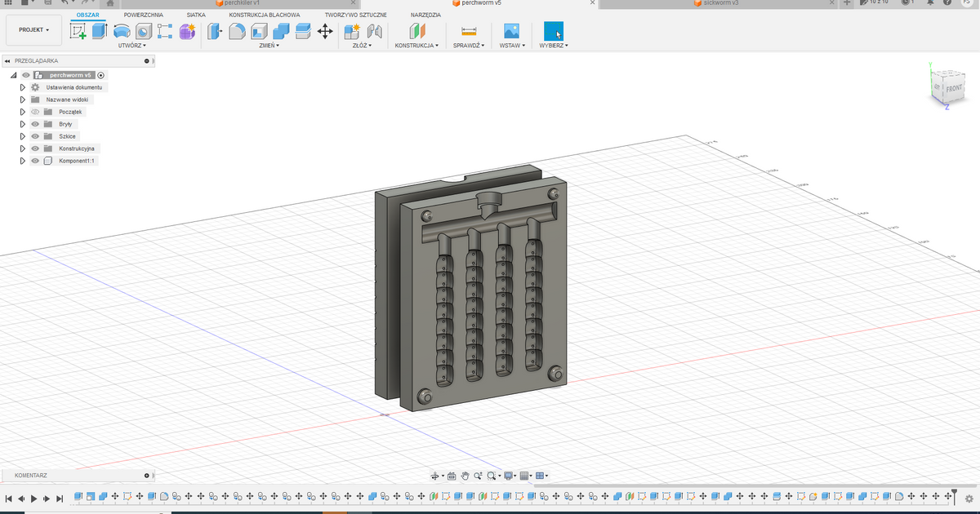Open the PROJEKT workspace dropdown
Image resolution: width=980 pixels, height=514 pixels.
[x=34, y=30]
